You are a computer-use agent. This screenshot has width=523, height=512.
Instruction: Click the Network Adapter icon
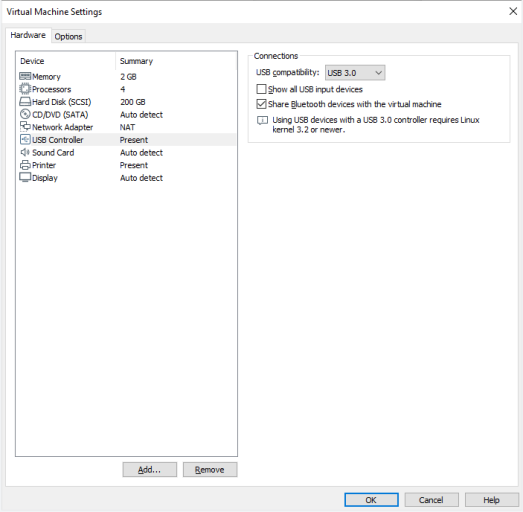(x=25, y=126)
